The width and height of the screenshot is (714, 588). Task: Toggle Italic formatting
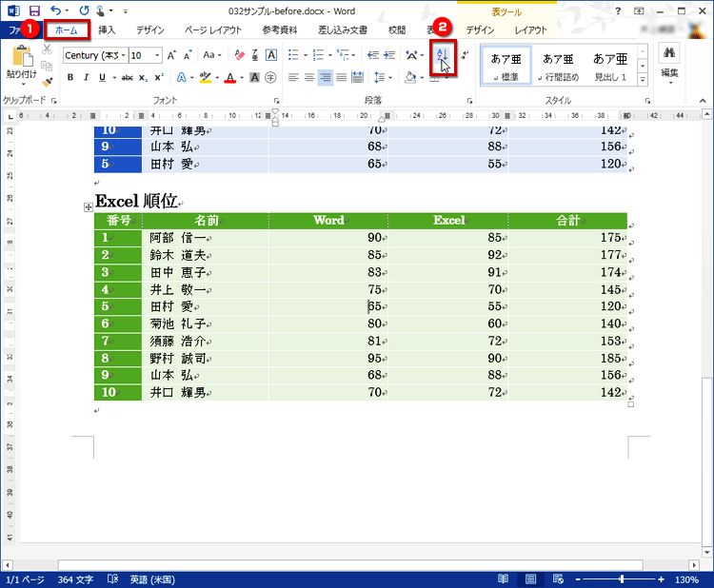point(86,78)
